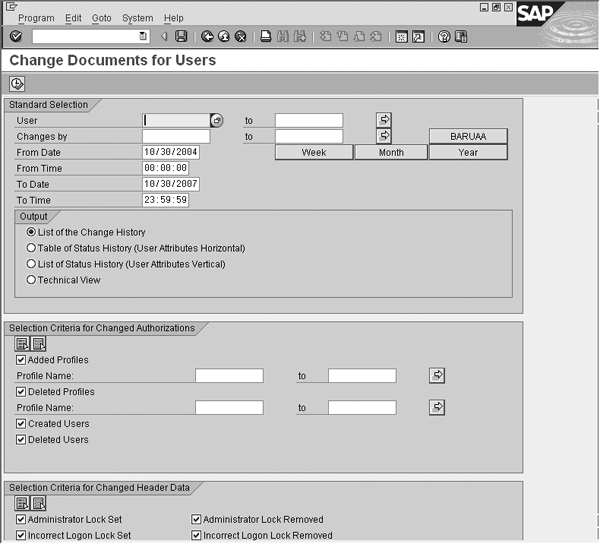Click the green Back arrow icon
This screenshot has width=600, height=544.
[207, 36]
